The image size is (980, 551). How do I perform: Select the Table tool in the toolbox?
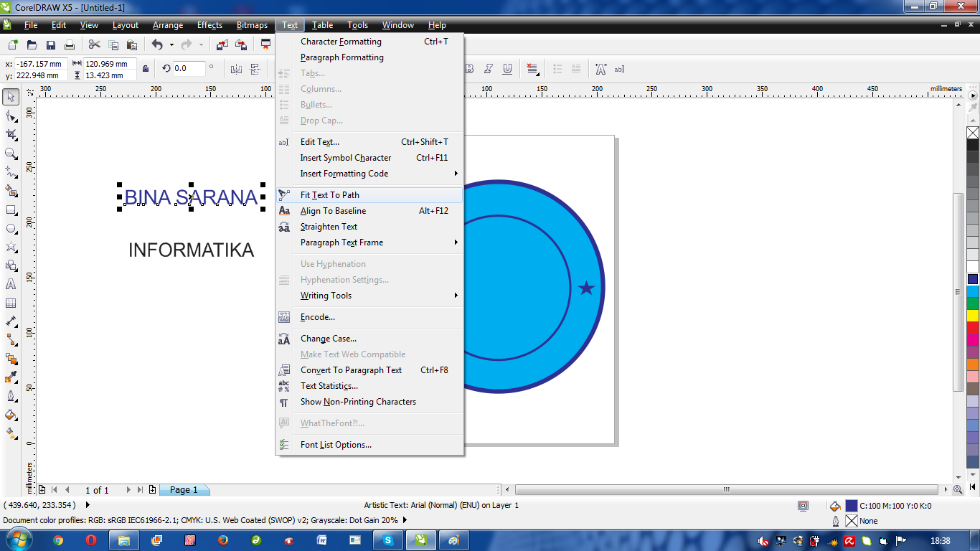11,303
